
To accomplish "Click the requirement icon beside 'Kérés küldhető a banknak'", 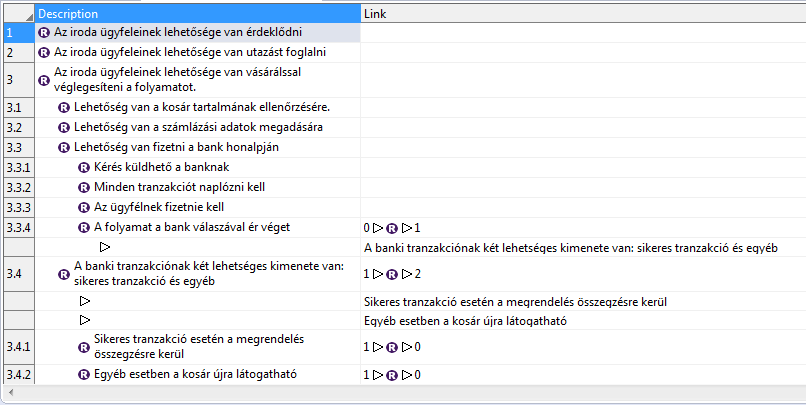I will (x=84, y=168).
